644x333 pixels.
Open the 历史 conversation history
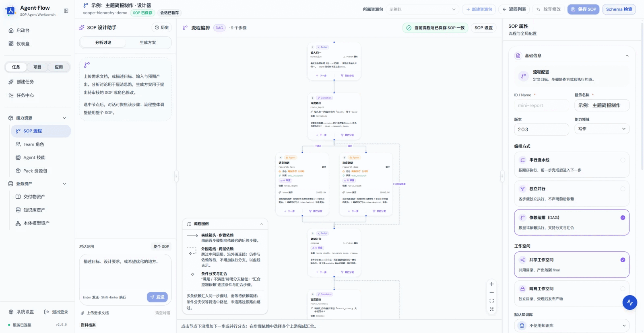(x=162, y=27)
